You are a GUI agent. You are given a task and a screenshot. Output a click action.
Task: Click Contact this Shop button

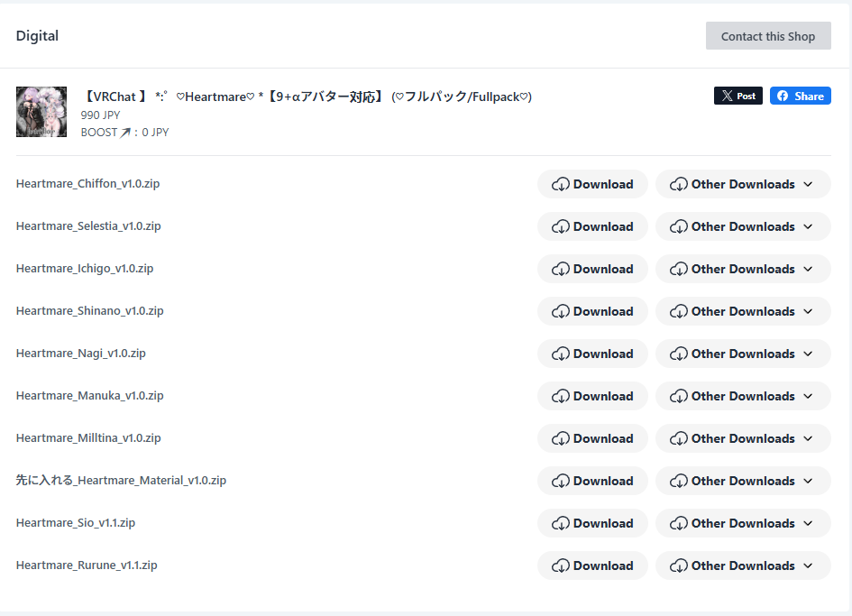point(768,36)
